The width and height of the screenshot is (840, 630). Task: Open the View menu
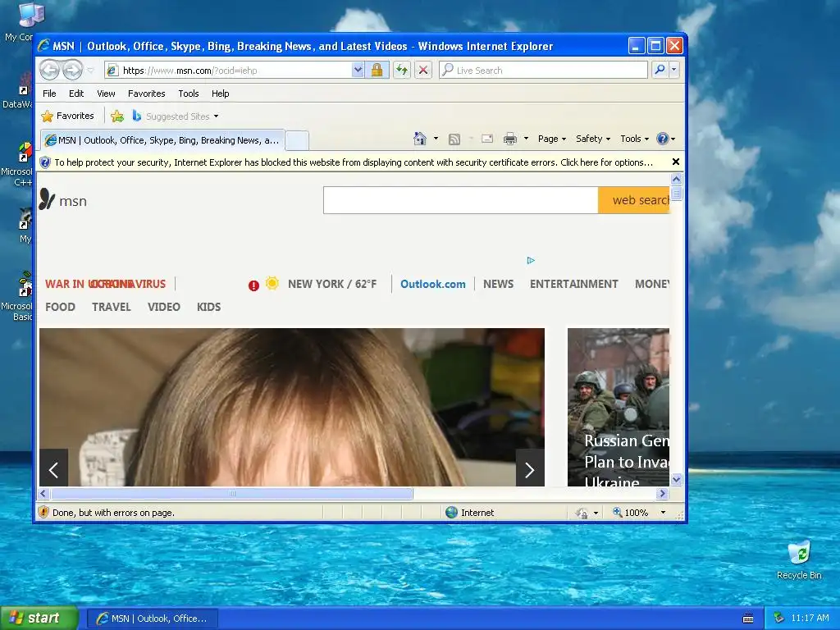(106, 94)
